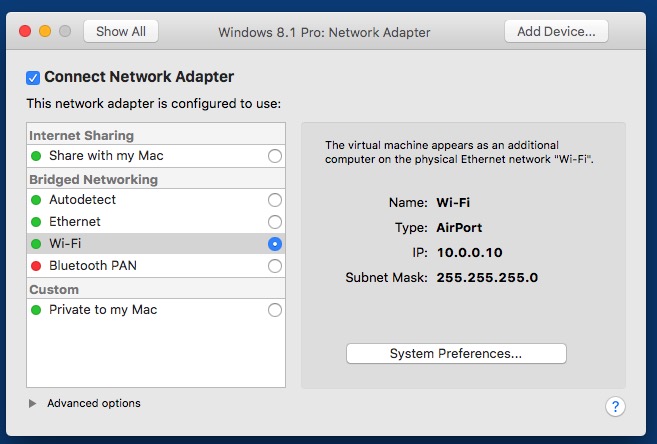Click the Ethernet row label
Screen dimensions: 657x444
tap(75, 222)
